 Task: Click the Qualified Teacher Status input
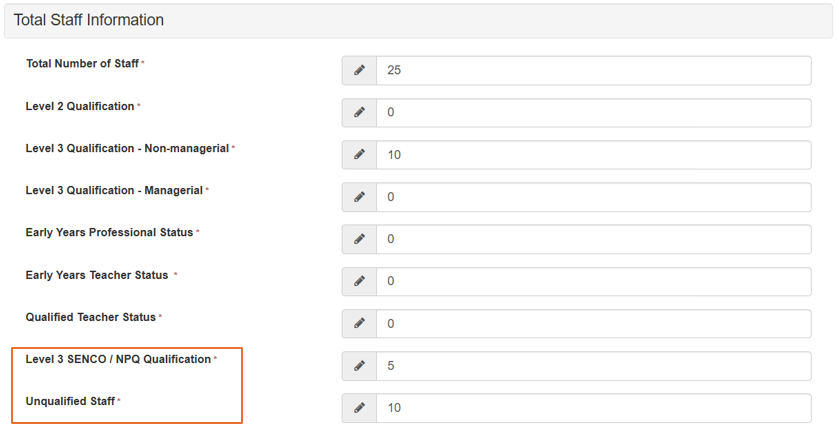pyautogui.click(x=593, y=324)
